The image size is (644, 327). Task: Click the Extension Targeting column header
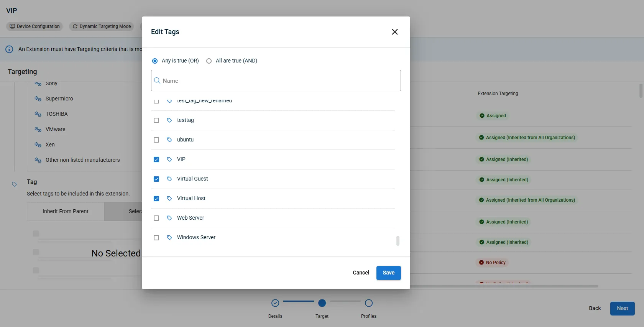click(498, 94)
